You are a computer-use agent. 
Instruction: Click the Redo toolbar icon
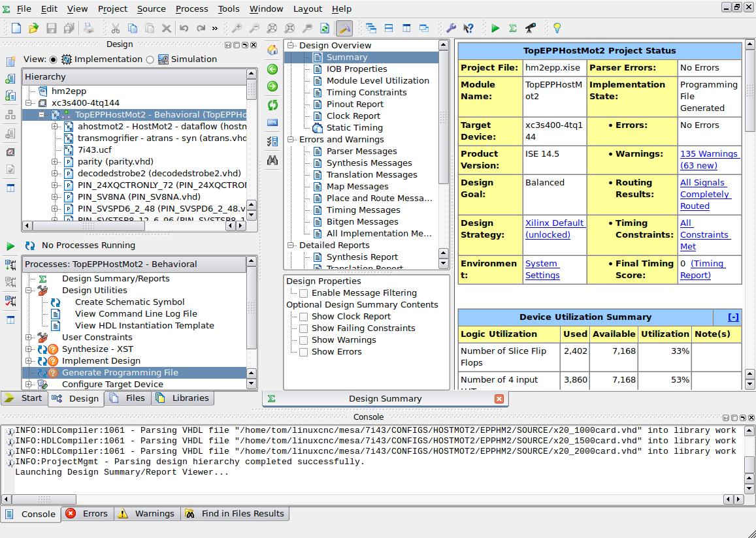pyautogui.click(x=201, y=28)
